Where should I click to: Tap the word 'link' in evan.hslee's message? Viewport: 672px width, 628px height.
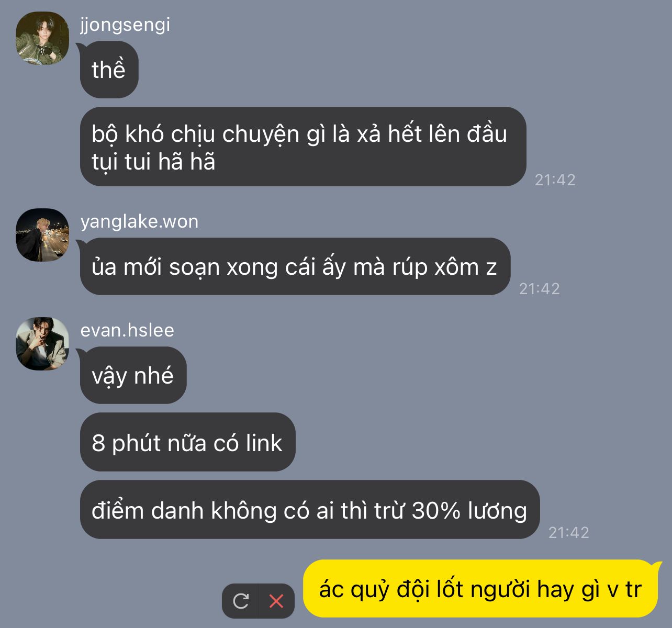click(x=264, y=443)
